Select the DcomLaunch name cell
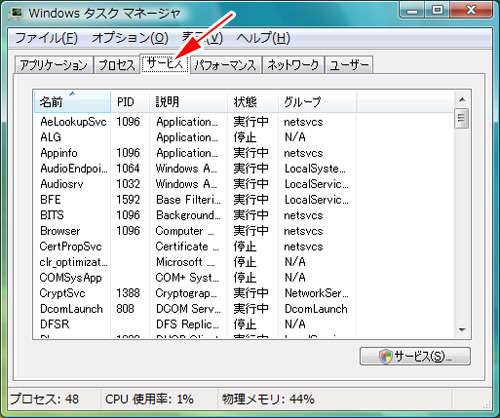500x418 pixels. (x=71, y=309)
